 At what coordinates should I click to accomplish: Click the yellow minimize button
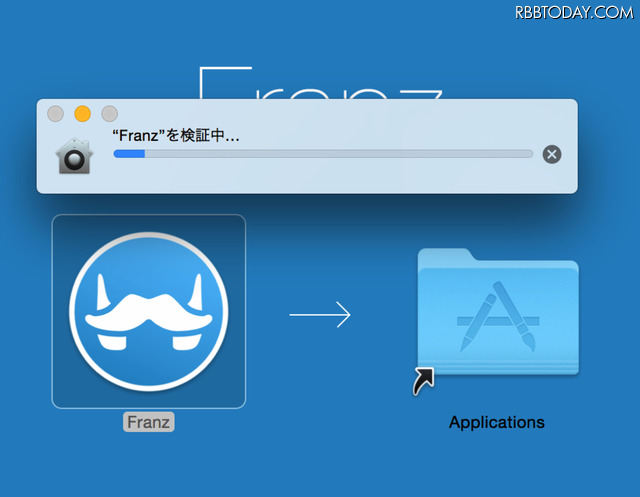[x=82, y=113]
